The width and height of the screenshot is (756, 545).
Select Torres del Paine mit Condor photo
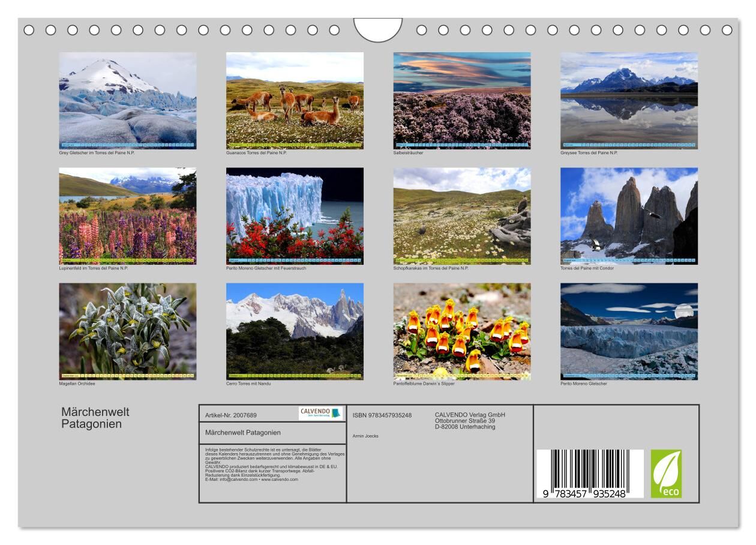click(x=629, y=215)
